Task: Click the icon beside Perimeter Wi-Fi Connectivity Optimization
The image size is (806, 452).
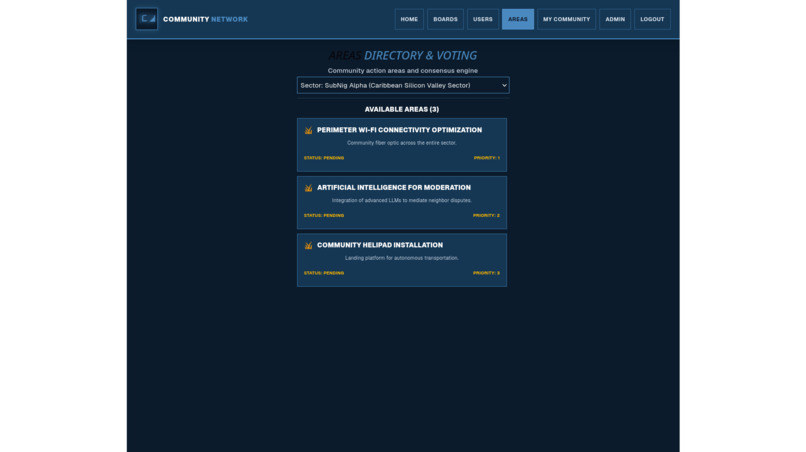Action: [308, 130]
